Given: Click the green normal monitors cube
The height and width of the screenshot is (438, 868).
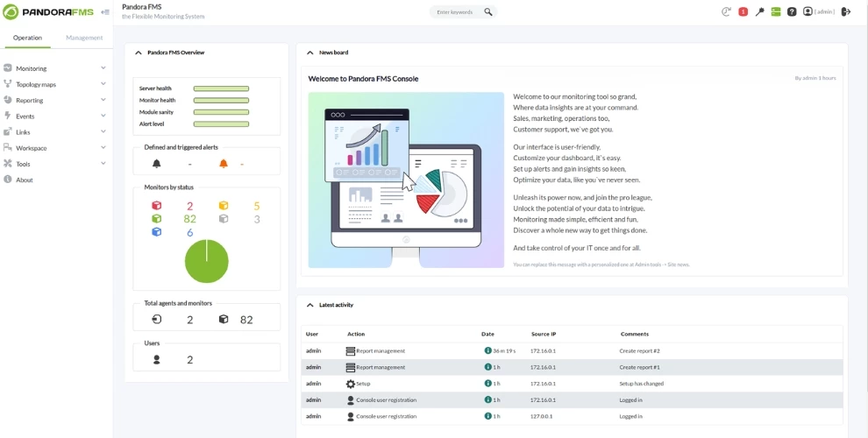Looking at the screenshot, I should [157, 218].
